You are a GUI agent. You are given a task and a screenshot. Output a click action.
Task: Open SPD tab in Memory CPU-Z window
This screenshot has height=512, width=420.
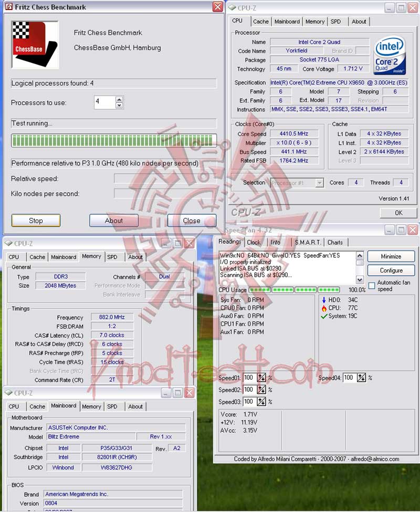pos(112,257)
